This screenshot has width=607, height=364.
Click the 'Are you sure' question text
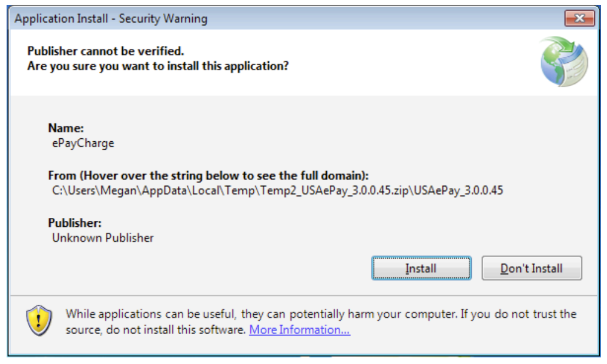point(158,65)
